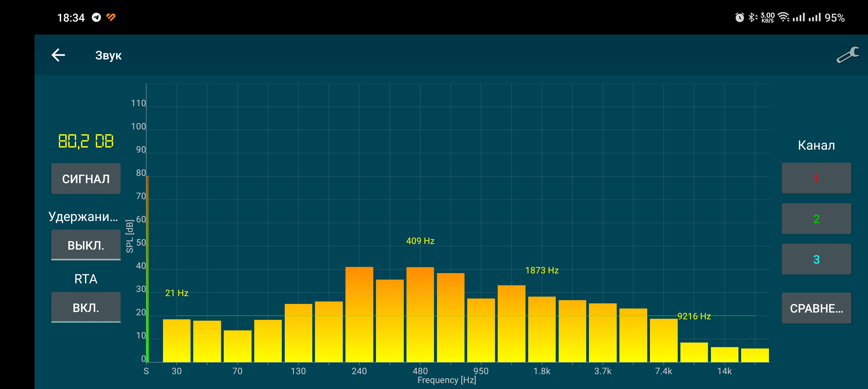Select channel 3 button
Image resolution: width=868 pixels, height=389 pixels.
(816, 259)
